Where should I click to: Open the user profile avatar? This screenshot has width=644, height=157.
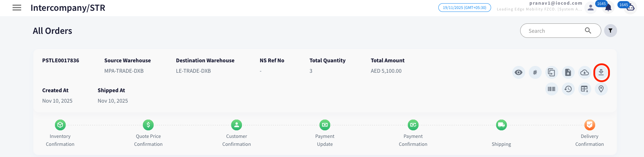[591, 8]
